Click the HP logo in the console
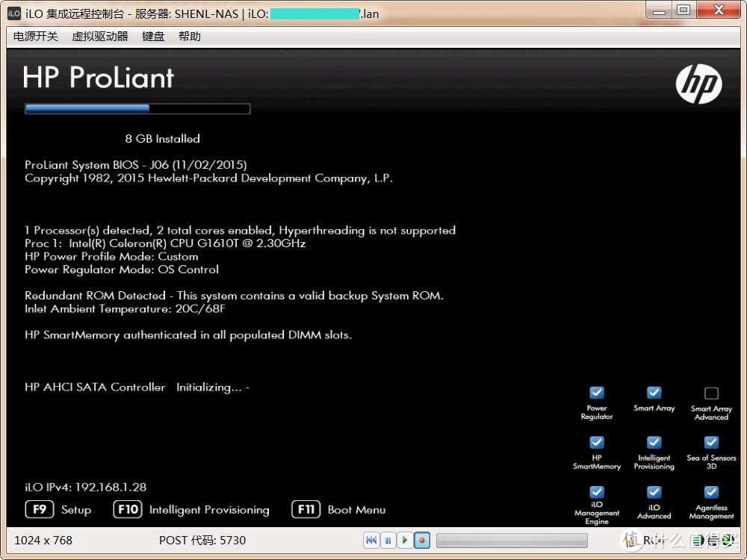Image resolution: width=747 pixels, height=560 pixels. [x=698, y=84]
